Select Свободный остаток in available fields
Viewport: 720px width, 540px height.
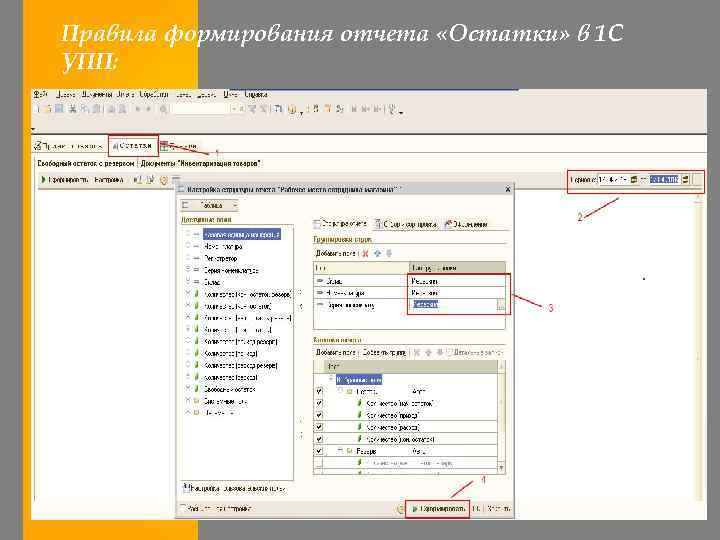click(x=230, y=389)
